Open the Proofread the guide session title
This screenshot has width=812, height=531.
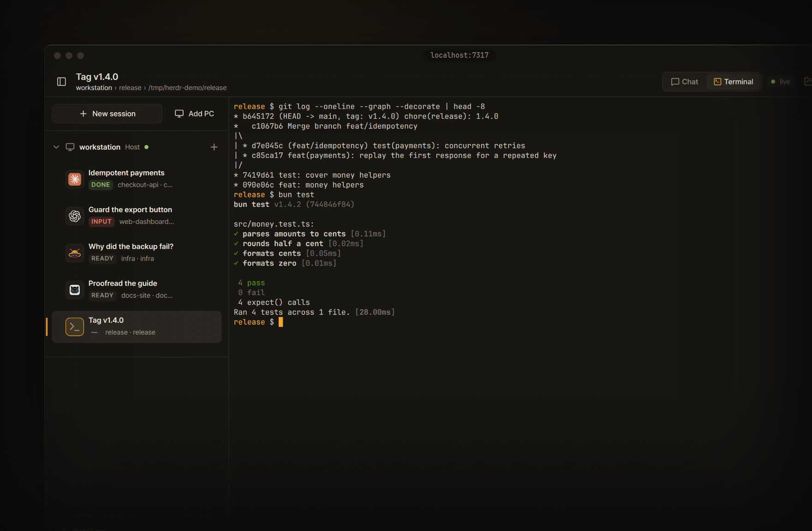click(x=123, y=284)
